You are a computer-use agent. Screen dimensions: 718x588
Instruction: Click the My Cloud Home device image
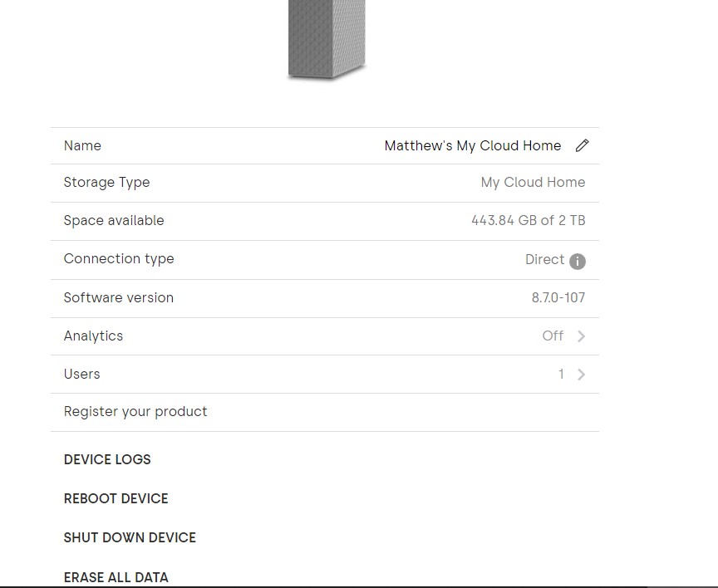coord(327,39)
